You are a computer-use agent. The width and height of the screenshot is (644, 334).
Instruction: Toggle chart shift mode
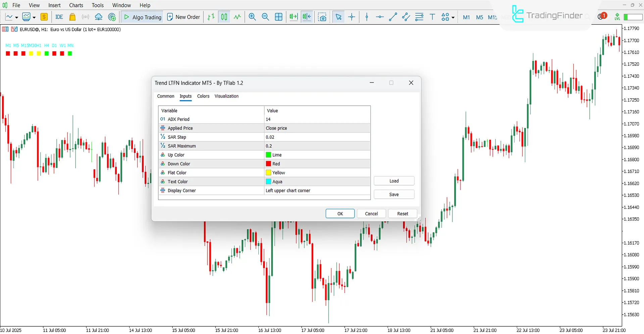tap(306, 17)
